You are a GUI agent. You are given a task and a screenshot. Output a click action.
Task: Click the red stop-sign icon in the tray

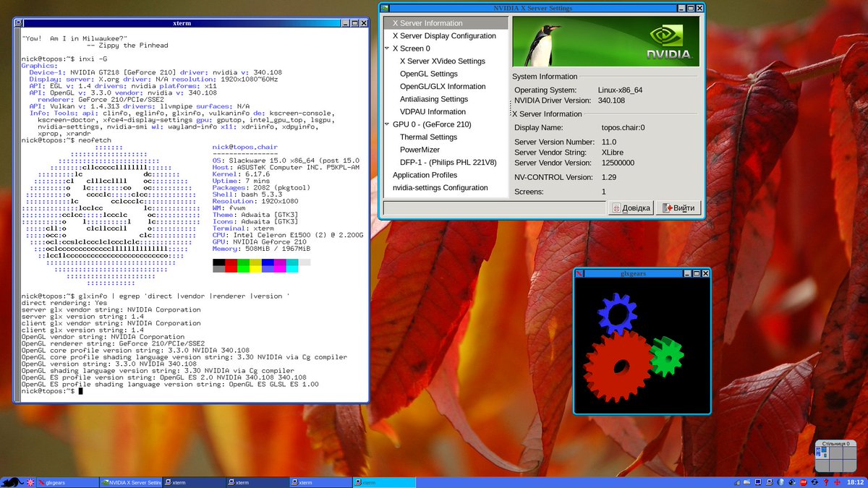804,482
